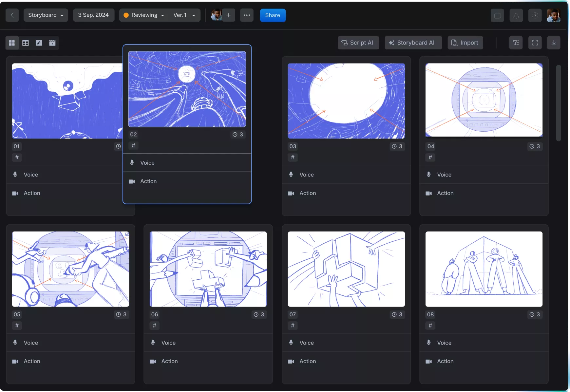Open the filter options icon
570x392 pixels.
coord(516,43)
